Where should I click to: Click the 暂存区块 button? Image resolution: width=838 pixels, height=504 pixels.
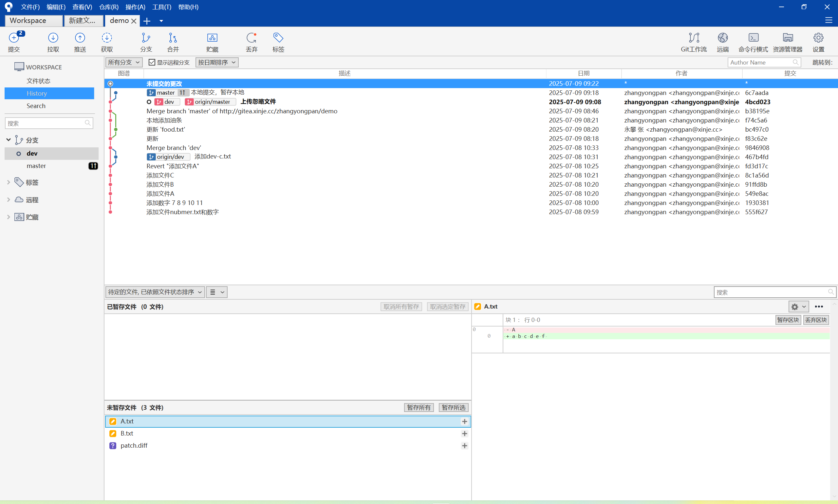(x=788, y=320)
